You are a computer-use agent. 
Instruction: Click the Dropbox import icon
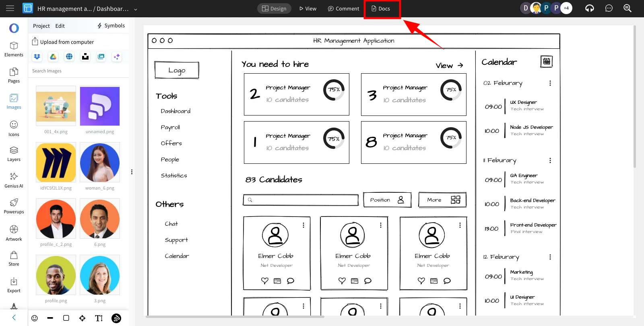37,57
